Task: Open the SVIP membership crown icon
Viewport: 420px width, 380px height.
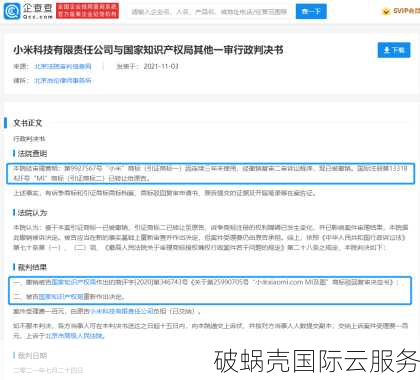Action: point(386,11)
